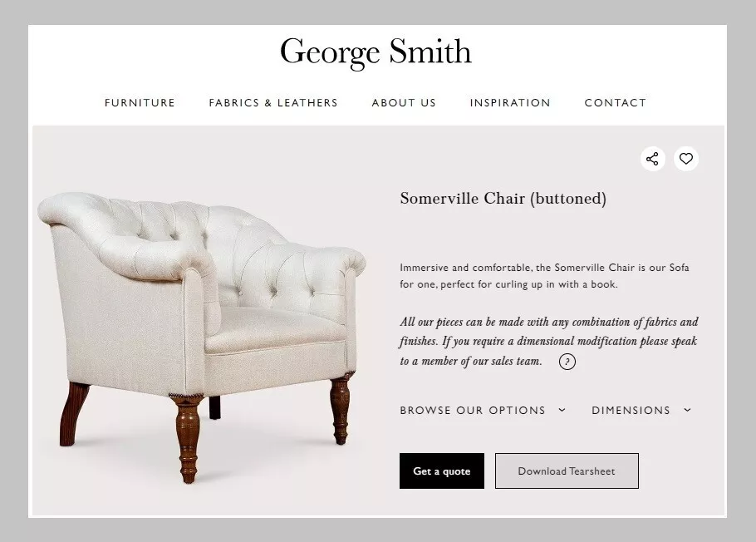Click the chevron beside Dimensions
Image resolution: width=756 pixels, height=542 pixels.
point(688,410)
